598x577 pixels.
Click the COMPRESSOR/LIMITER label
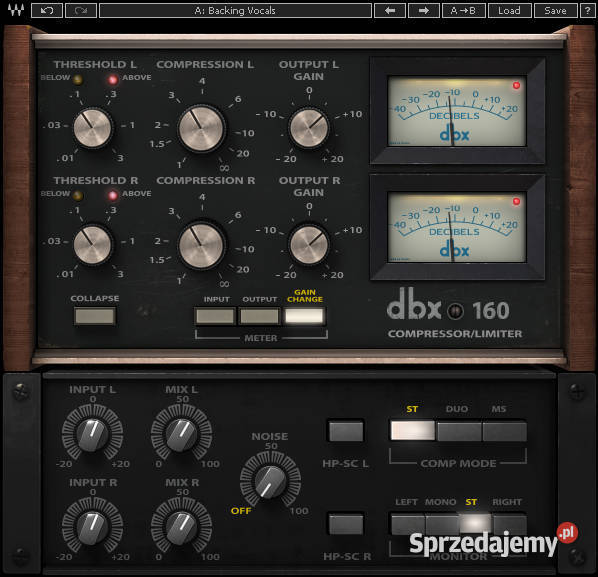click(455, 334)
